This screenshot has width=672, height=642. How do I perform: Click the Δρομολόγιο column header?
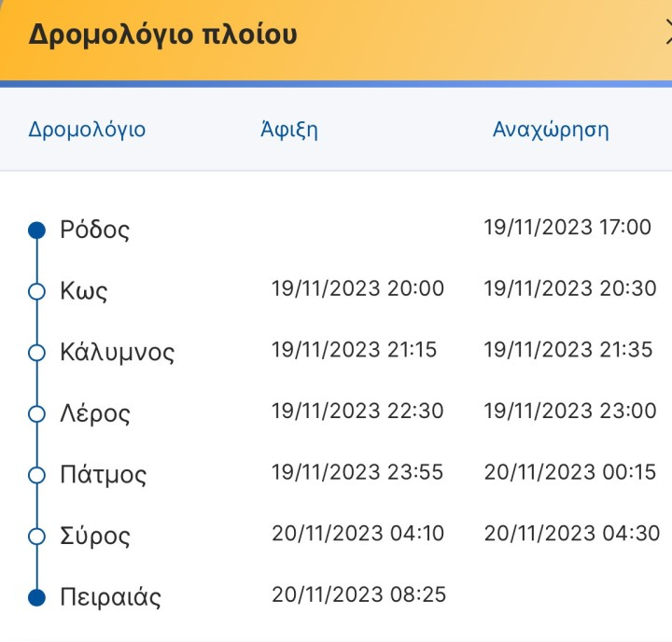click(x=87, y=130)
